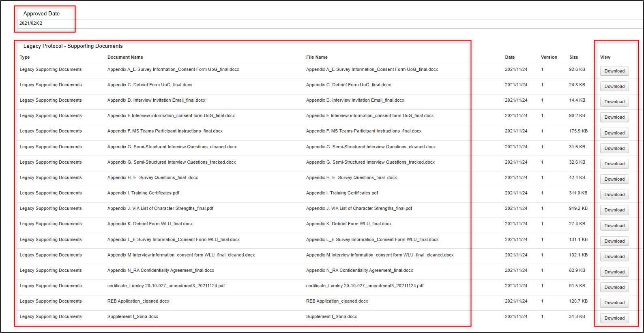Download Appendix L_E-Survey Consent Form WLU
The height and width of the screenshot is (333, 644).
point(614,241)
